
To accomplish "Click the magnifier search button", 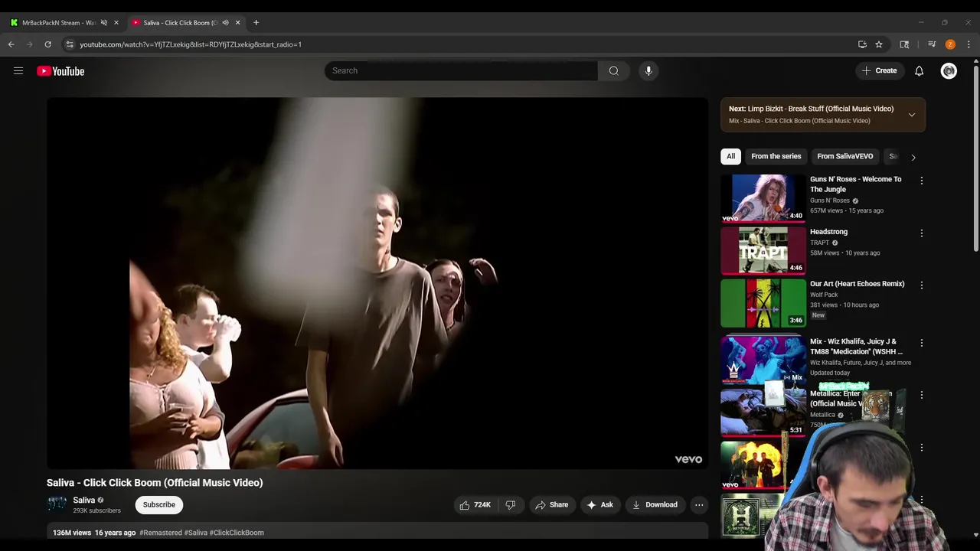I will pos(613,70).
